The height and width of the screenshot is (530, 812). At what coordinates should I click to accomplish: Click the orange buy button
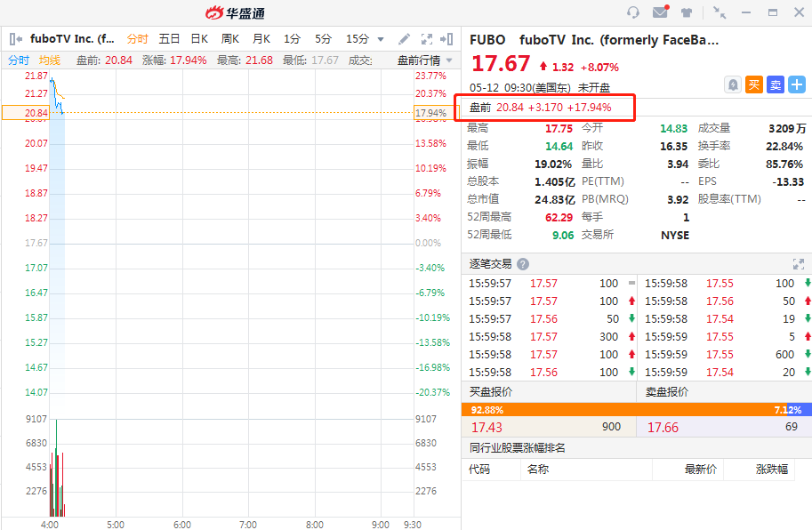(x=754, y=84)
